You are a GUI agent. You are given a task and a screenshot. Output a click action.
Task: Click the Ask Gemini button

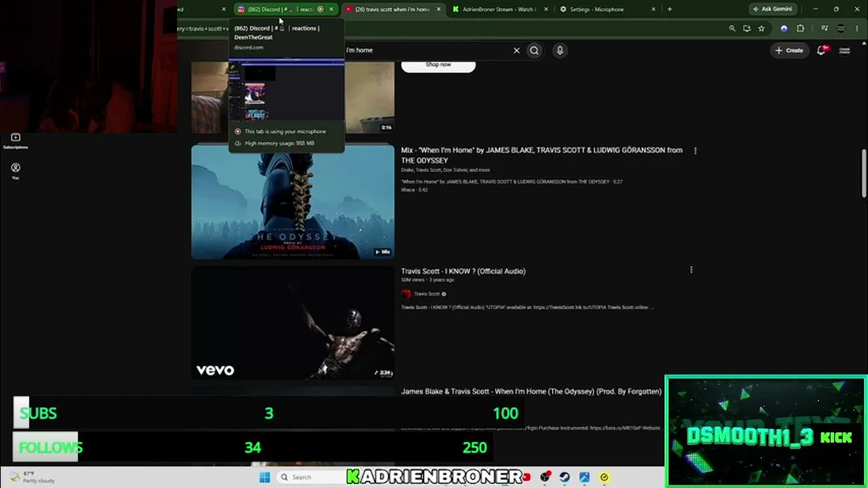772,9
